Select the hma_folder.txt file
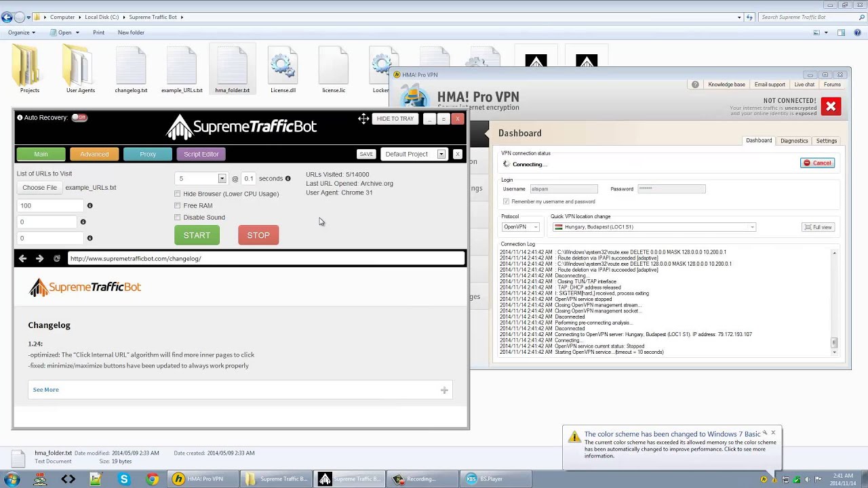Viewport: 868px width, 488px height. click(232, 69)
